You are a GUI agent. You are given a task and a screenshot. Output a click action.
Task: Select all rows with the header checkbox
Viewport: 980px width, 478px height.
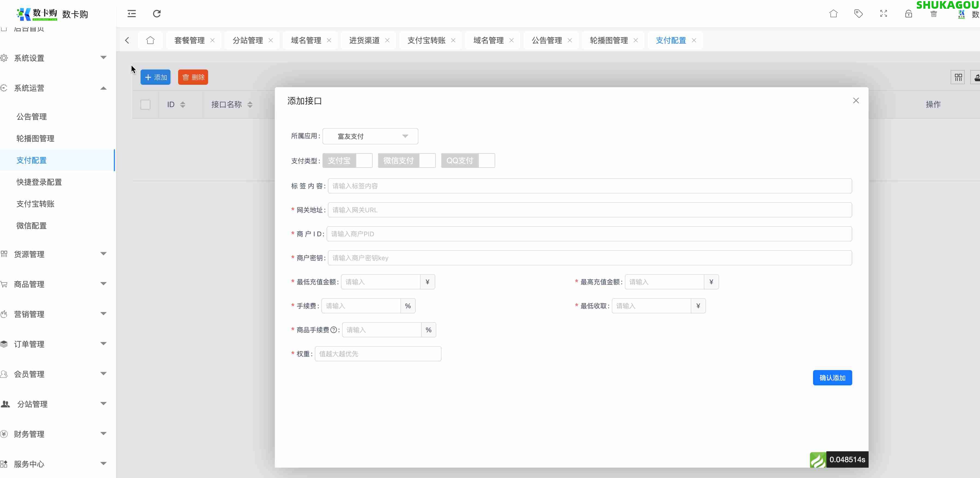tap(145, 104)
